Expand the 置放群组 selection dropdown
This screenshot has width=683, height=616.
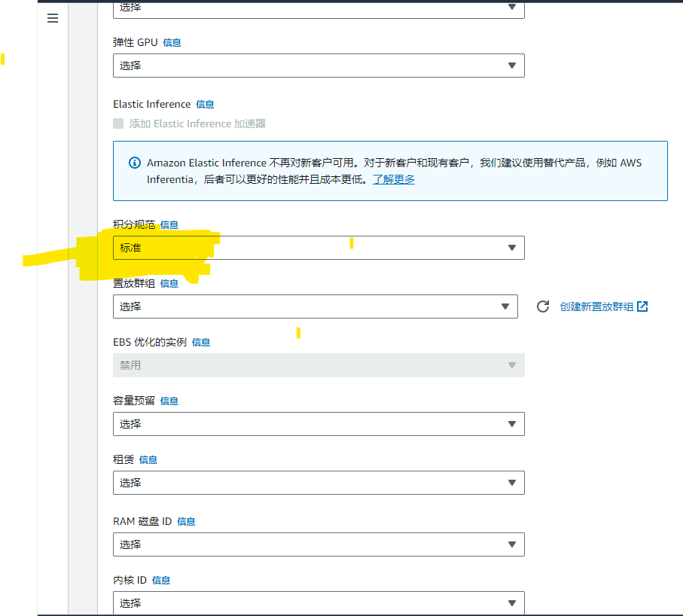tap(315, 306)
